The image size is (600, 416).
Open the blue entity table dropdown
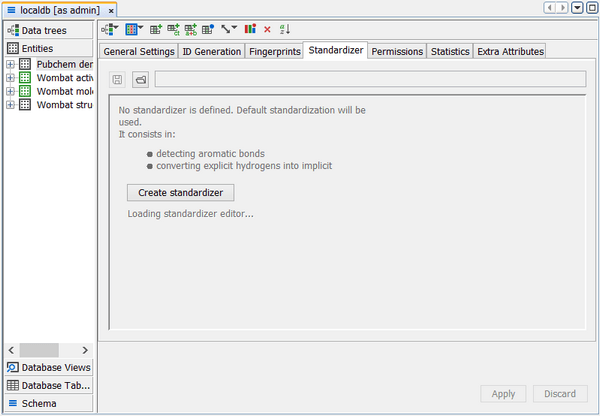click(134, 29)
